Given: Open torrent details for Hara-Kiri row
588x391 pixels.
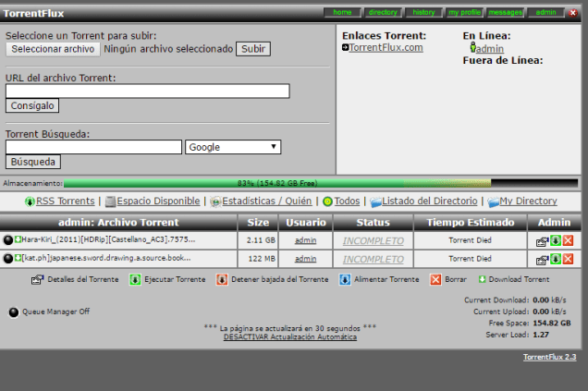Looking at the screenshot, I should coord(543,241).
